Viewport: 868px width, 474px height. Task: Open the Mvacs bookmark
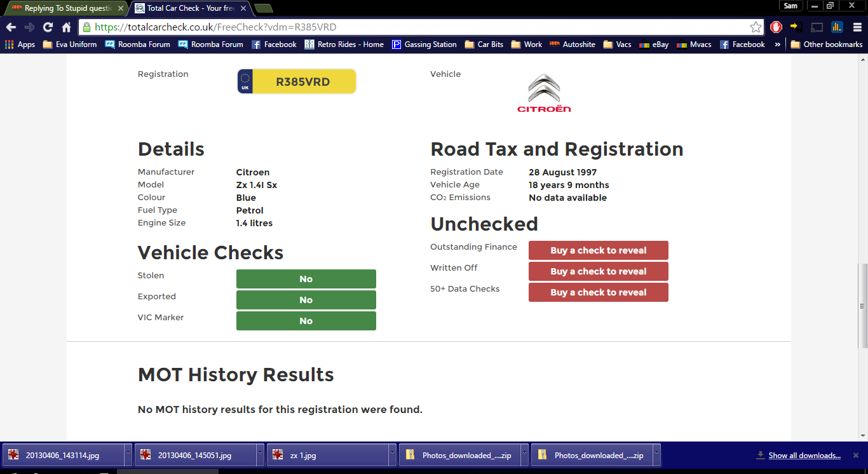click(x=694, y=44)
